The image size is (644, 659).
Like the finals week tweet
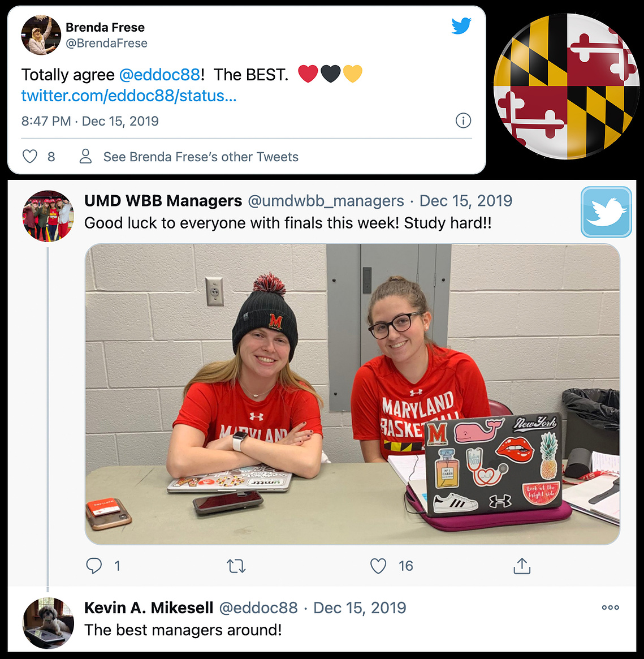point(378,566)
